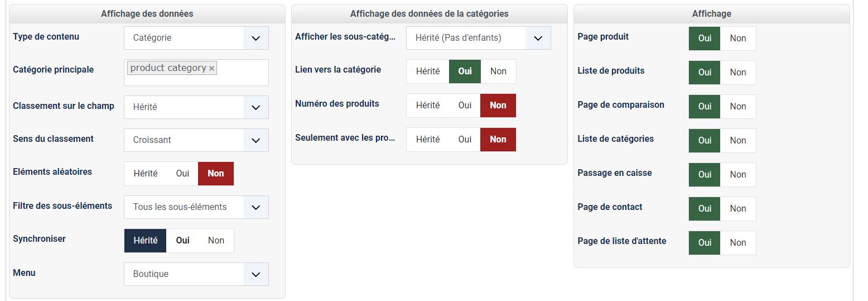The width and height of the screenshot is (868, 301).
Task: Open the Type de contenu dropdown
Action: click(x=255, y=38)
